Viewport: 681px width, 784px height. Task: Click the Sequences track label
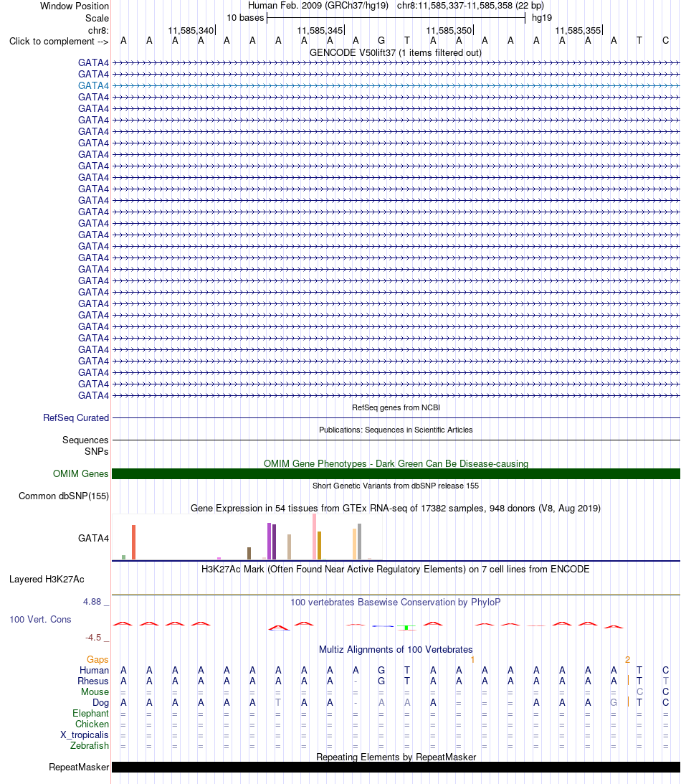click(x=85, y=440)
